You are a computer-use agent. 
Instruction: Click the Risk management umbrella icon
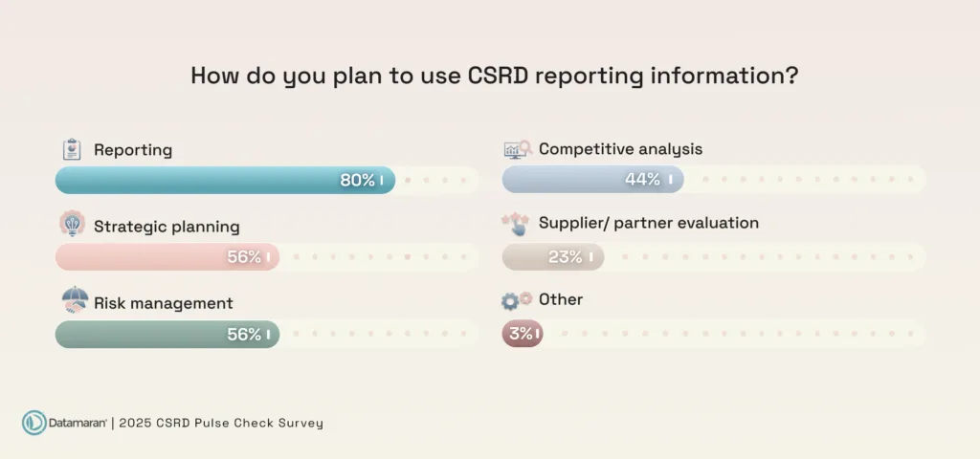click(x=74, y=301)
